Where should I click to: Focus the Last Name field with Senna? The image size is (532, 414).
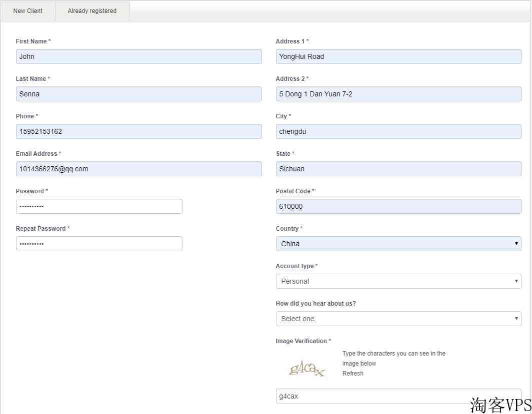coord(139,94)
